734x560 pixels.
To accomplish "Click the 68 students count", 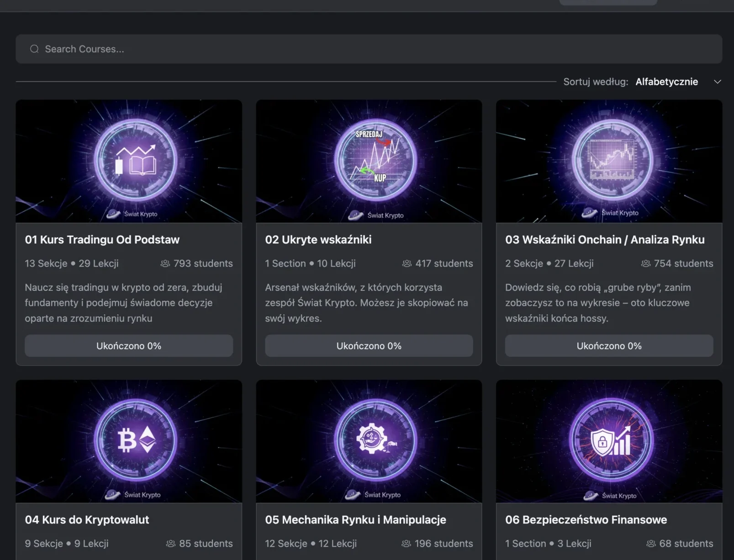I will click(686, 544).
